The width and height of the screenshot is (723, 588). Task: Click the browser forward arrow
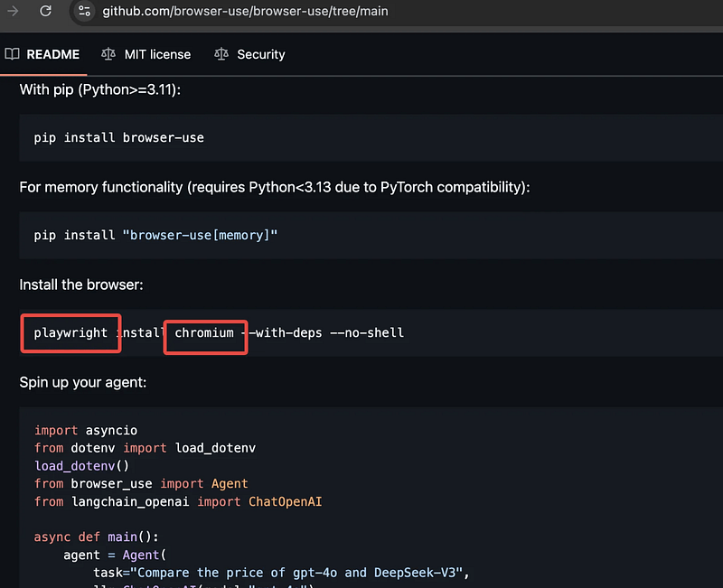(x=13, y=11)
